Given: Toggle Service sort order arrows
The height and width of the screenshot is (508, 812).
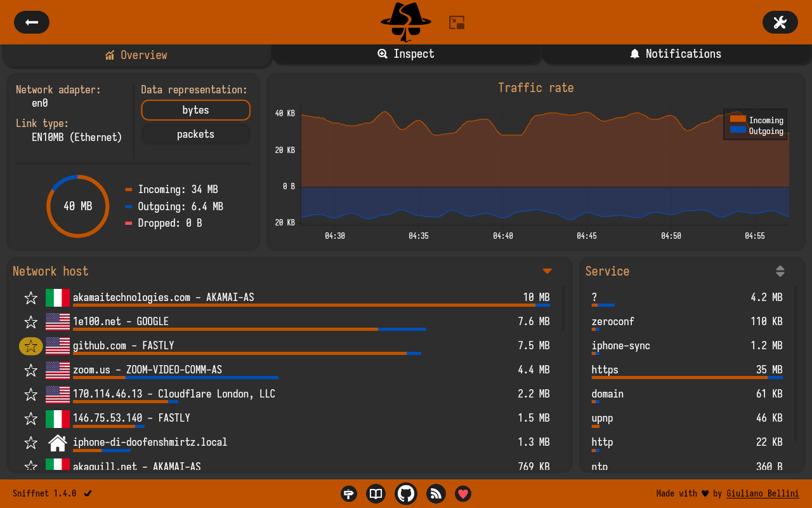Looking at the screenshot, I should click(x=780, y=271).
